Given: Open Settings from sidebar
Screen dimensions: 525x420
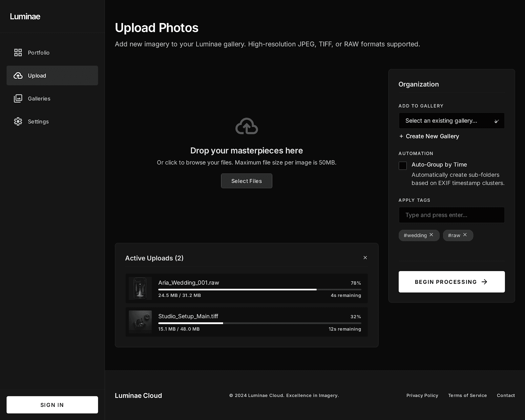Looking at the screenshot, I should point(52,121).
